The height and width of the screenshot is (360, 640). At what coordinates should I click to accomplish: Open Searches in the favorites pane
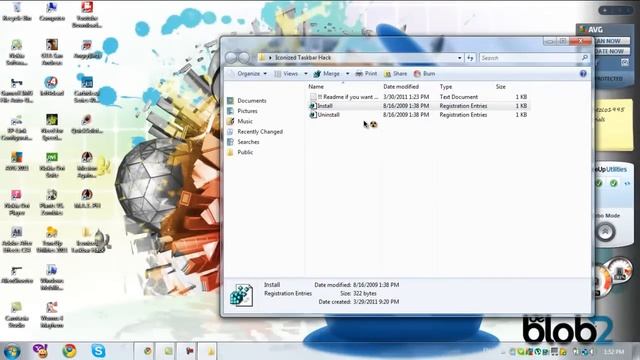(x=243, y=142)
